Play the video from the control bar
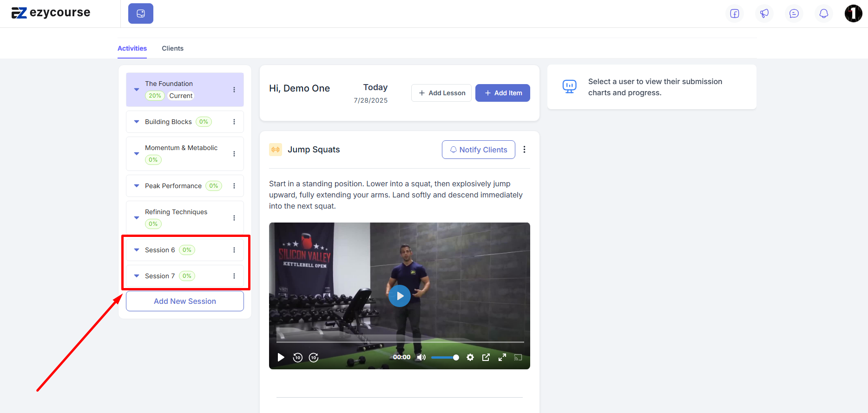This screenshot has height=413, width=868. pyautogui.click(x=281, y=357)
